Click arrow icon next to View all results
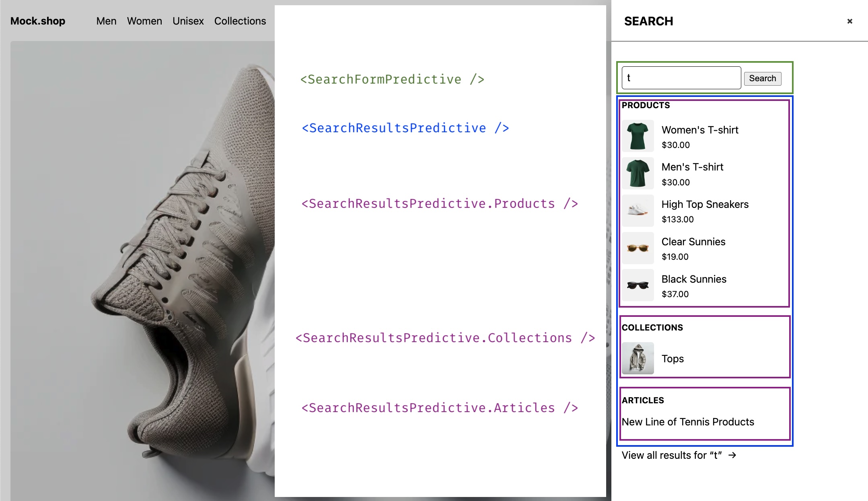 (732, 455)
